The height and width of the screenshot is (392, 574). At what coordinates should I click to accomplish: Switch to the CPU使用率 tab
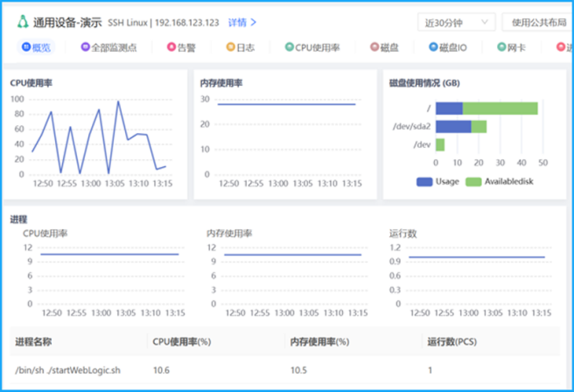[312, 47]
